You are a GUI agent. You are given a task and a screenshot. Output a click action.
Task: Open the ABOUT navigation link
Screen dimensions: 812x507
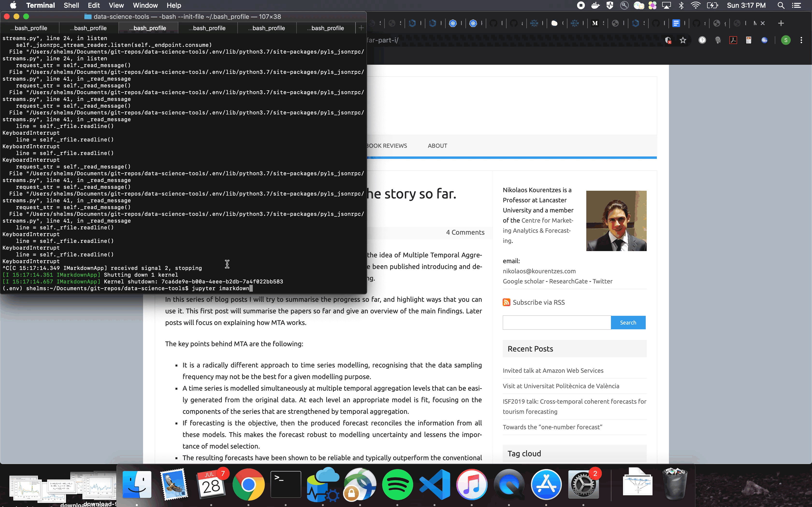pyautogui.click(x=437, y=146)
